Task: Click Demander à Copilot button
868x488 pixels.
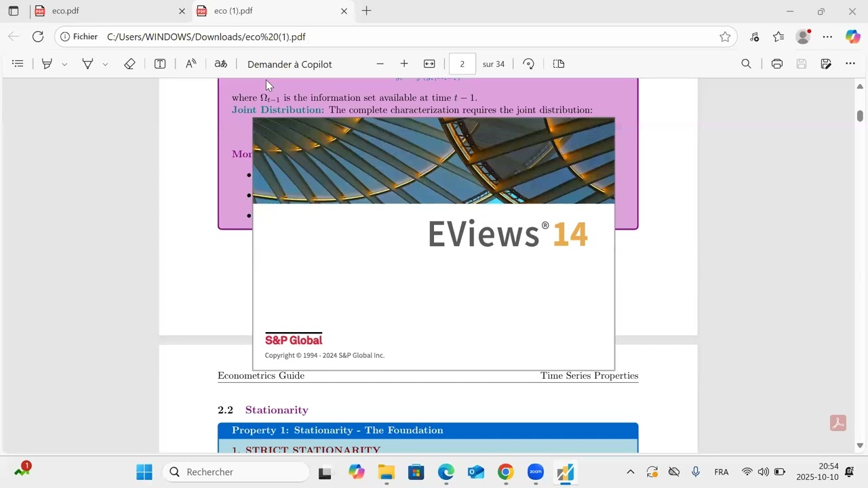Action: point(290,64)
